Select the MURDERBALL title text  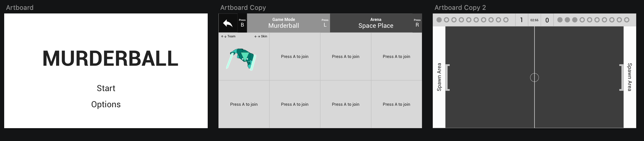110,59
